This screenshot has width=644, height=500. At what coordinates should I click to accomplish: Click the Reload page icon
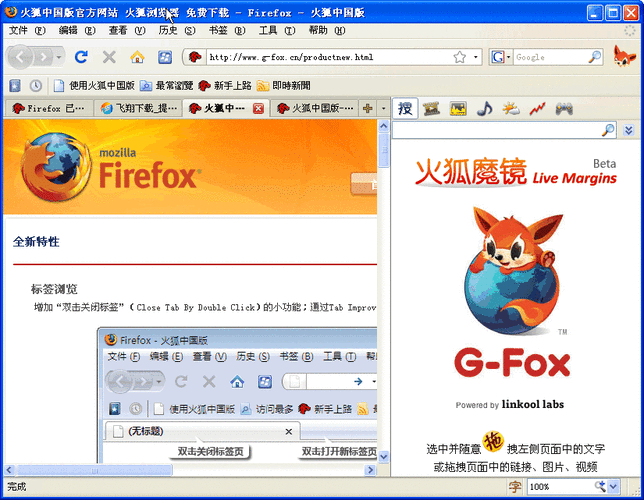click(x=81, y=57)
